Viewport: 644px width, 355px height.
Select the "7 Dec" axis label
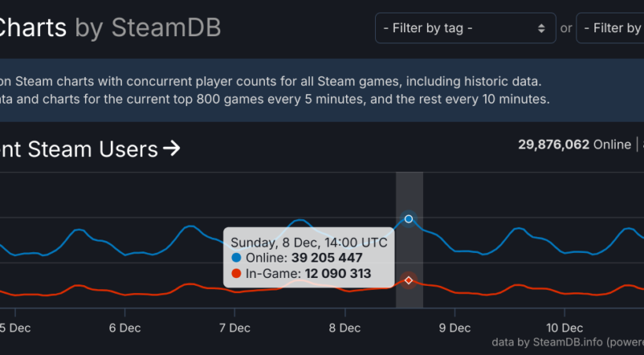click(234, 328)
